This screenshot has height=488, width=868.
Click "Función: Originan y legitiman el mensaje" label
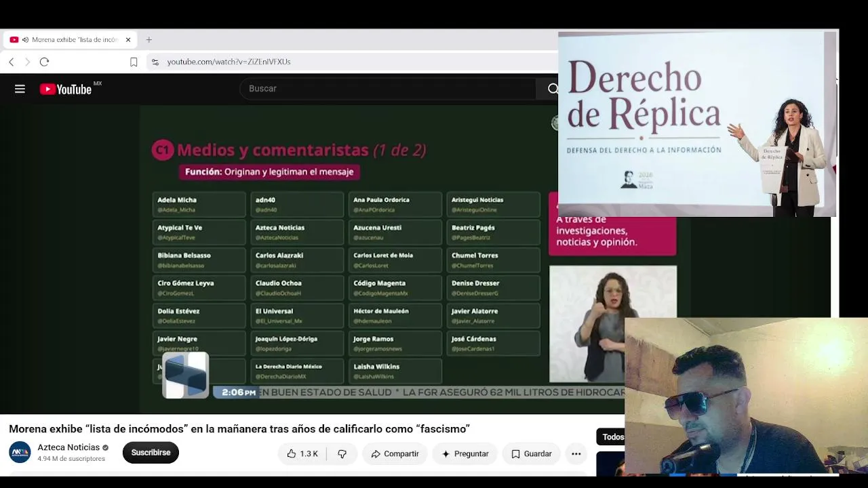point(269,172)
